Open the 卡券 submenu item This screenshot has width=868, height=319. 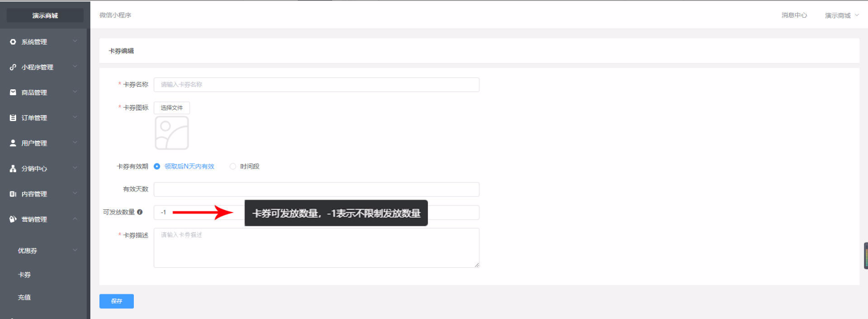point(25,274)
